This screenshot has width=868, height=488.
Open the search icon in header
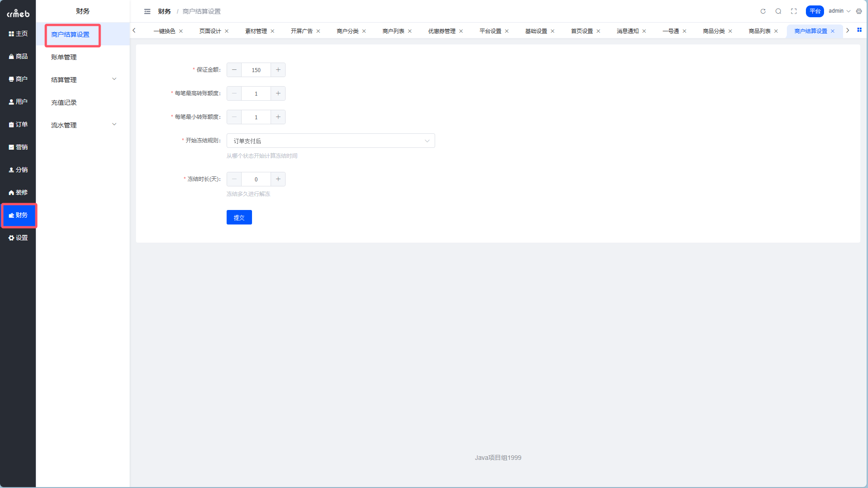click(778, 11)
